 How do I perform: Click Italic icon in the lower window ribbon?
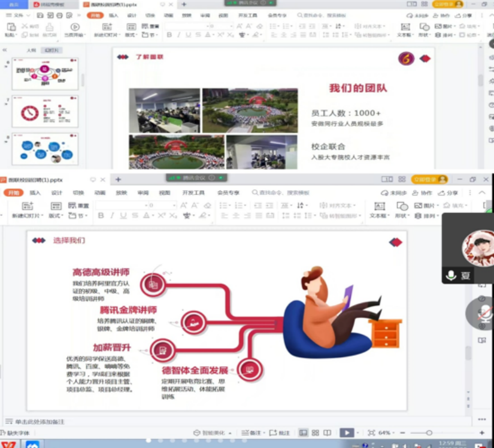click(112, 215)
